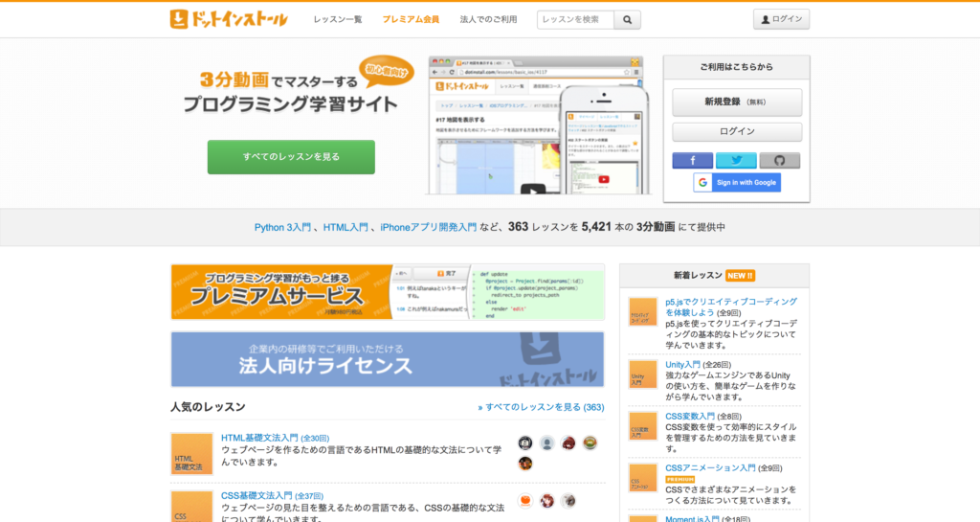Open the Unity入門 lesson thumbnail icon

tap(642, 374)
